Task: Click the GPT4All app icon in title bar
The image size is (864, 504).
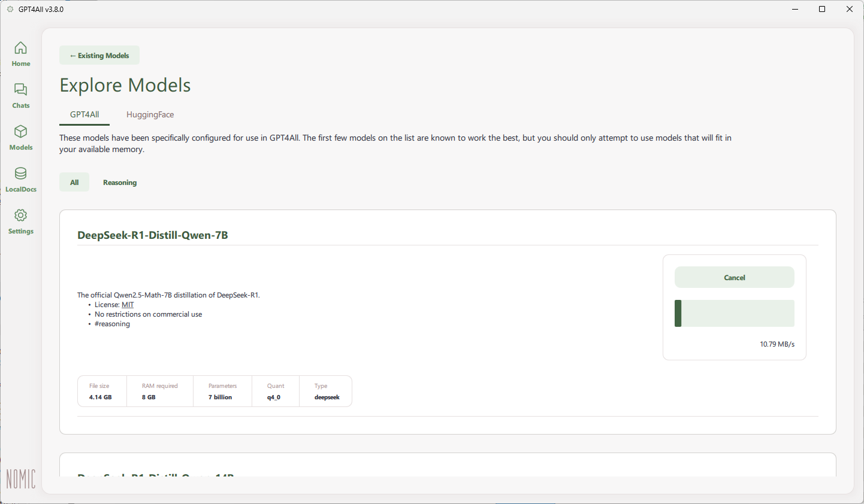Action: pyautogui.click(x=10, y=9)
